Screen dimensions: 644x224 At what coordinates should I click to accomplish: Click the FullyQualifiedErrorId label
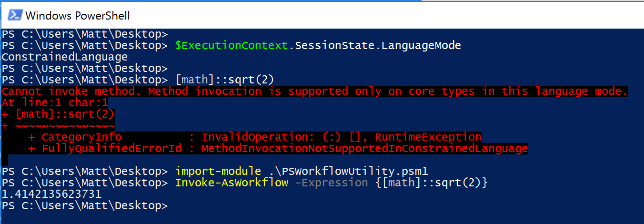pyautogui.click(x=111, y=149)
